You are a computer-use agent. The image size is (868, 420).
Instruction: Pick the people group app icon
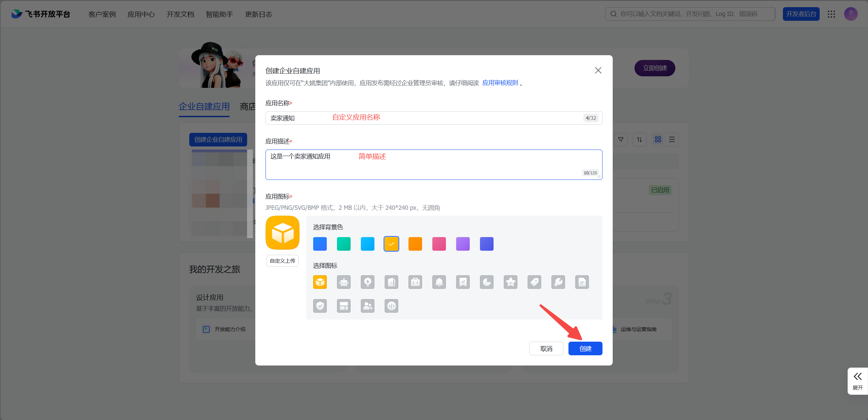click(368, 306)
